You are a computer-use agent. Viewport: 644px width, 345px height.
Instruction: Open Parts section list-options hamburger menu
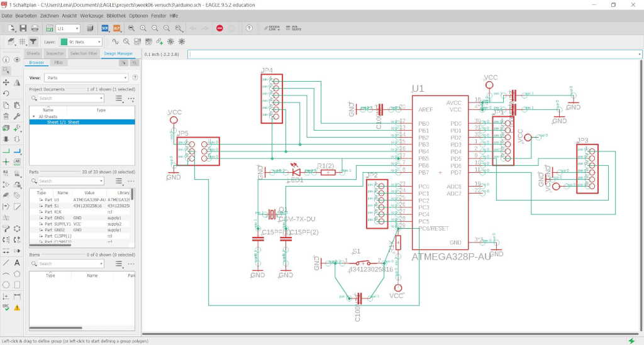click(119, 181)
